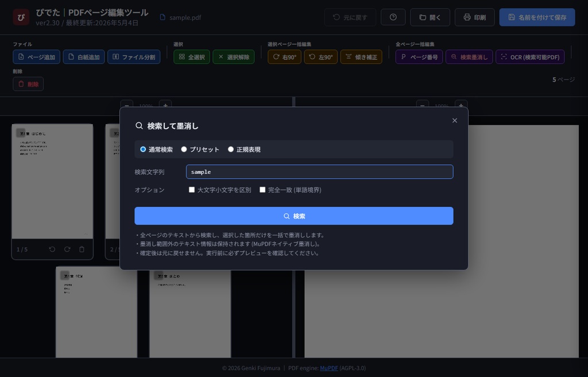588x377 pixels.
Task: Click the 5 ページ page count
Action: (x=563, y=79)
